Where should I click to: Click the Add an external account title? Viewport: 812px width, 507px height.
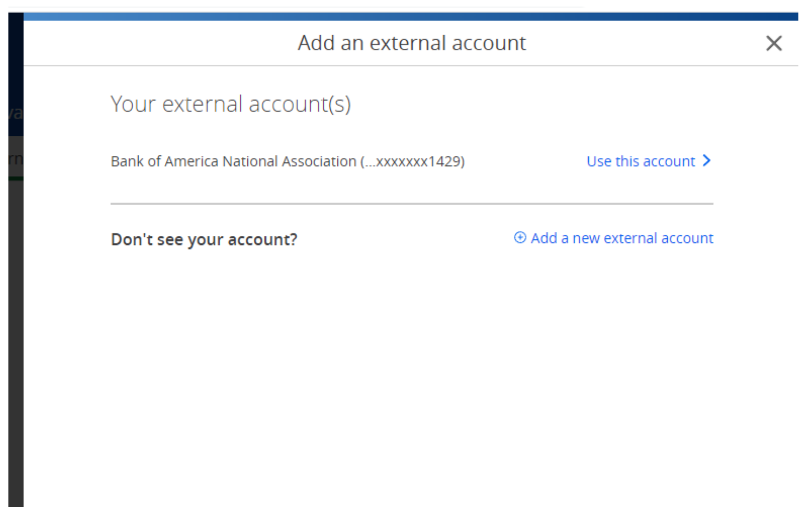411,43
